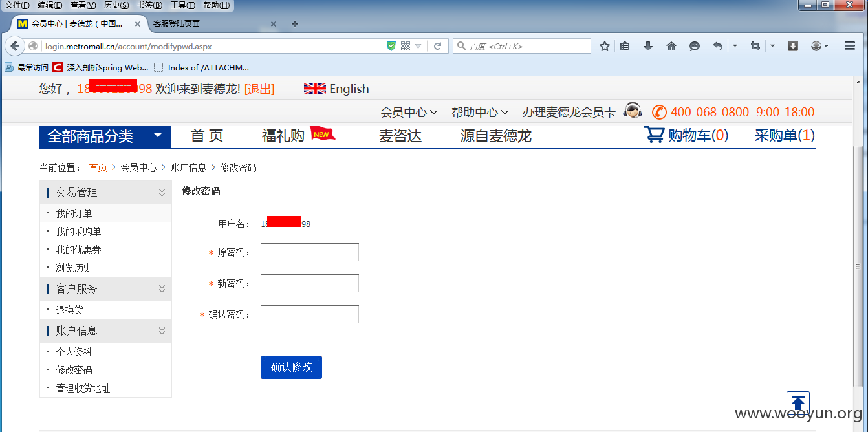Click the smiley chat icon in toolbar
Image resolution: width=868 pixels, height=432 pixels.
tap(695, 46)
